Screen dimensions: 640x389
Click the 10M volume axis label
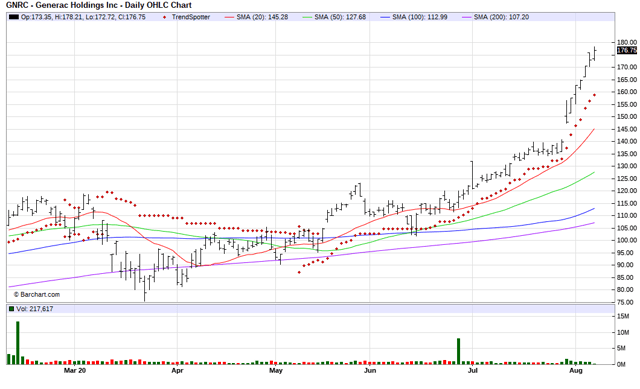[623, 333]
